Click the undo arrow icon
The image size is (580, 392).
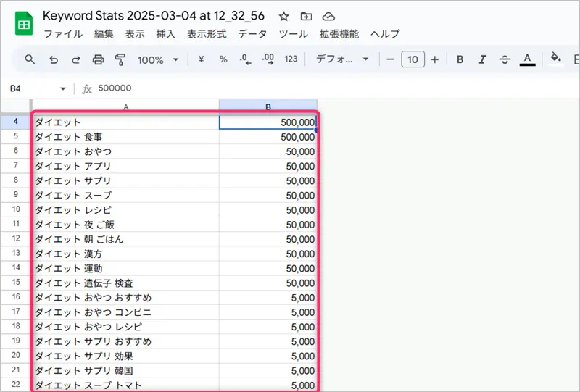pos(53,59)
